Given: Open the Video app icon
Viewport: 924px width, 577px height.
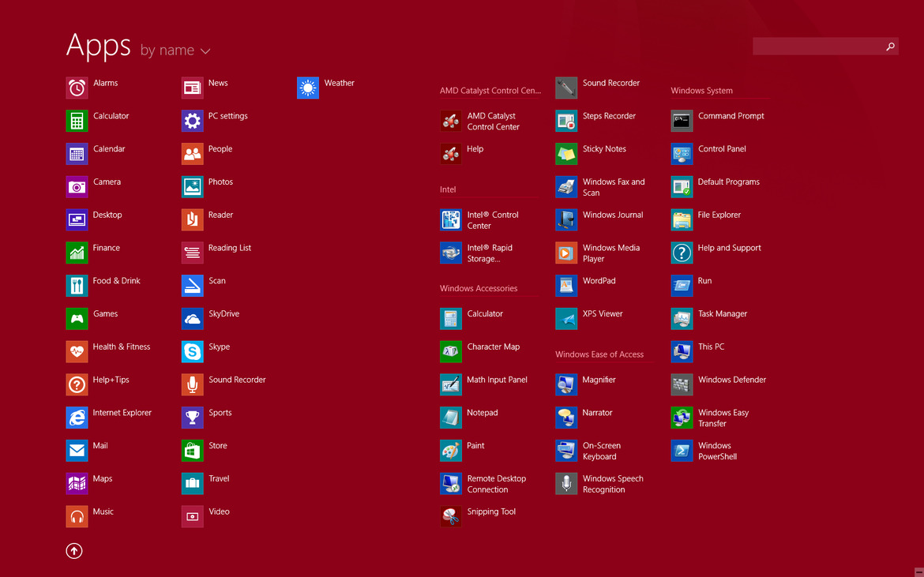Looking at the screenshot, I should point(192,516).
